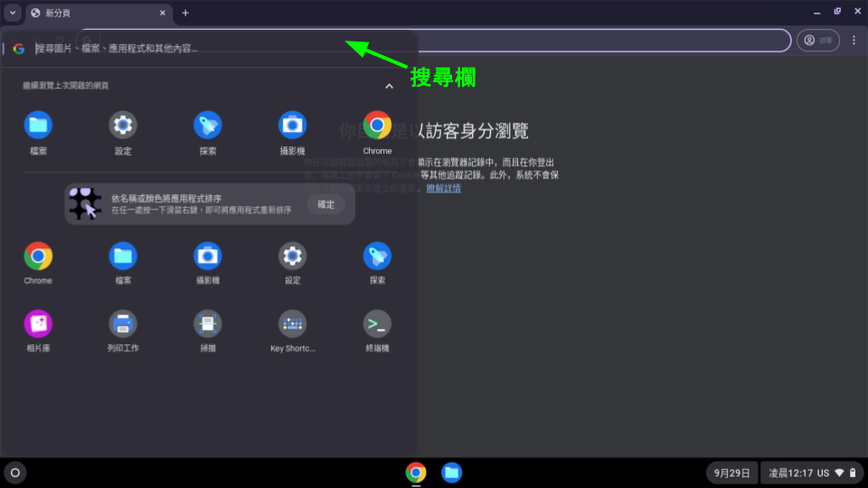Viewport: 868px width, 488px height.
Task: Click the launcher circle button on shelf
Action: point(15,473)
